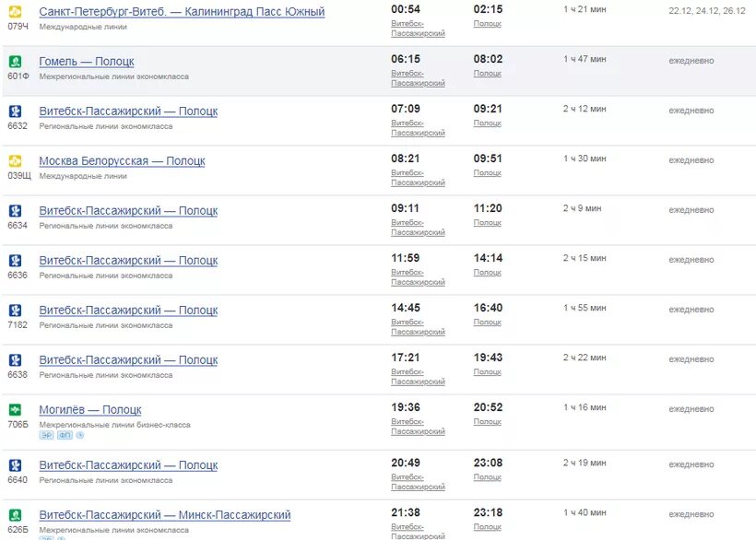Image resolution: width=756 pixels, height=540 pixels.
Task: Click the green business-class icon for train 706Б
Action: point(15,410)
